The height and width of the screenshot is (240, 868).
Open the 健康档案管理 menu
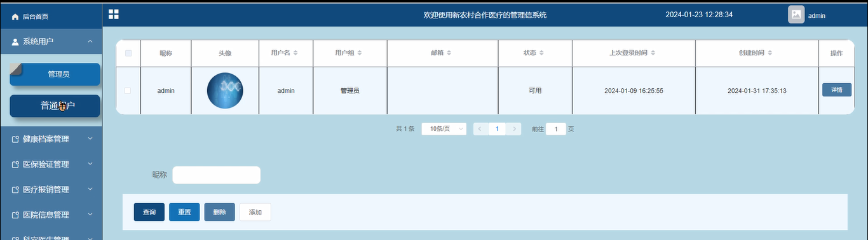[51, 139]
